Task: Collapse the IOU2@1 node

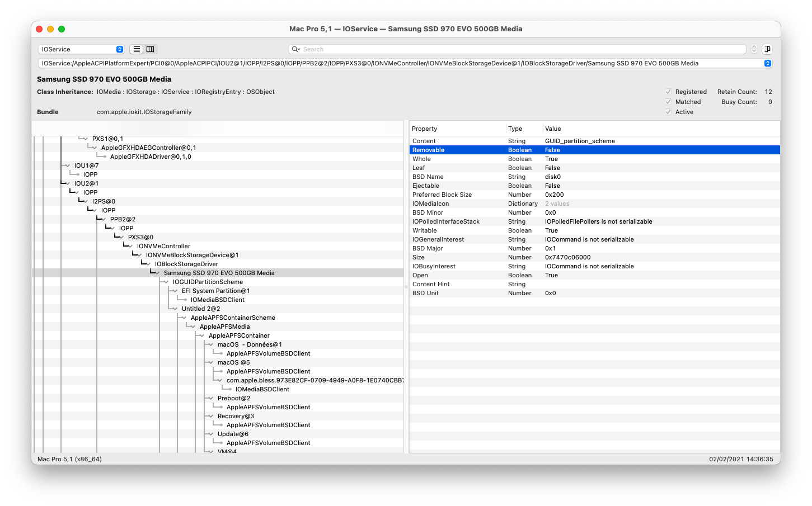Action: pos(68,183)
